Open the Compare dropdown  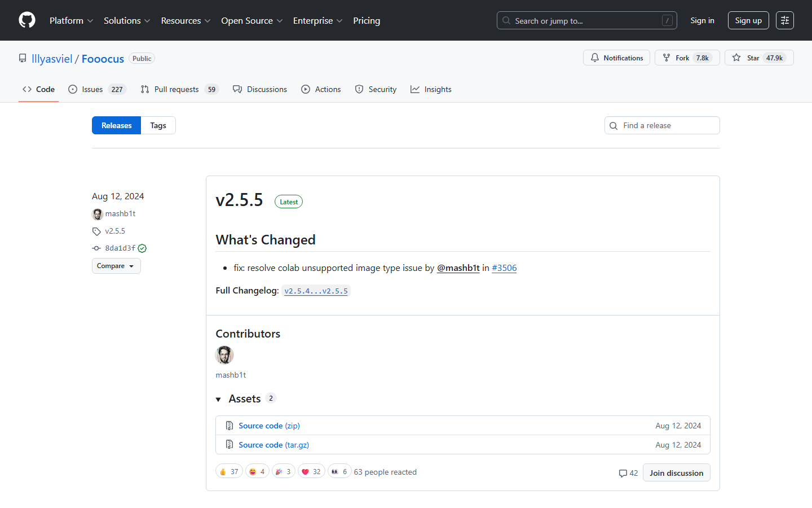pyautogui.click(x=116, y=265)
